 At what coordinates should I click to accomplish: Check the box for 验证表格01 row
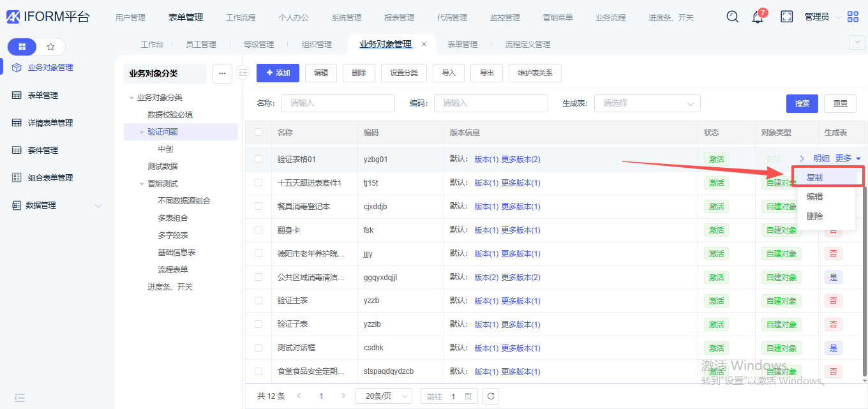[258, 159]
